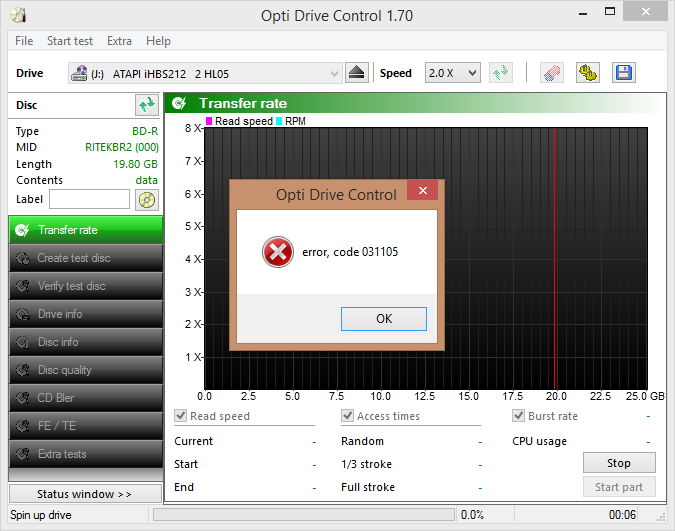The width and height of the screenshot is (675, 531).
Task: Open the Extra menu
Action: click(x=119, y=41)
